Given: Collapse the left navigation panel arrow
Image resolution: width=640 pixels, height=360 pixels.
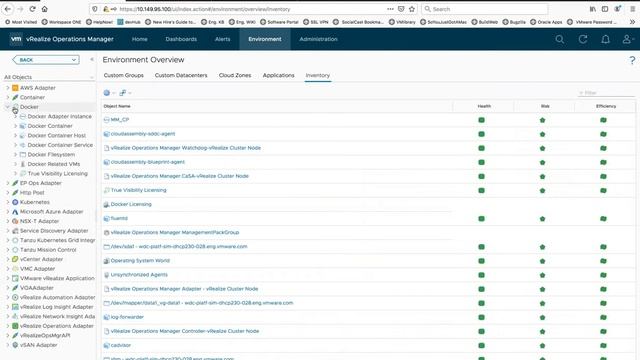Looking at the screenshot, I should point(92,60).
